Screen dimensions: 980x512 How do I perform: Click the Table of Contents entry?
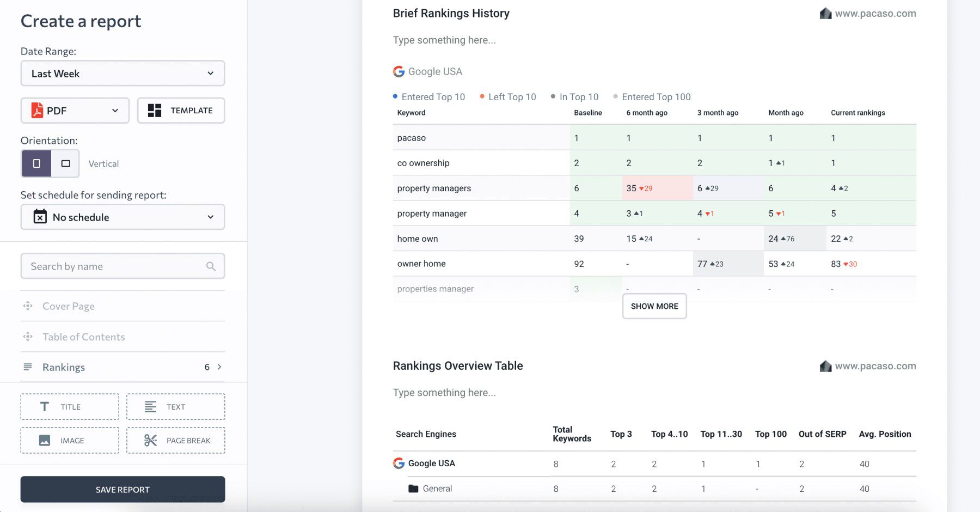click(83, 337)
